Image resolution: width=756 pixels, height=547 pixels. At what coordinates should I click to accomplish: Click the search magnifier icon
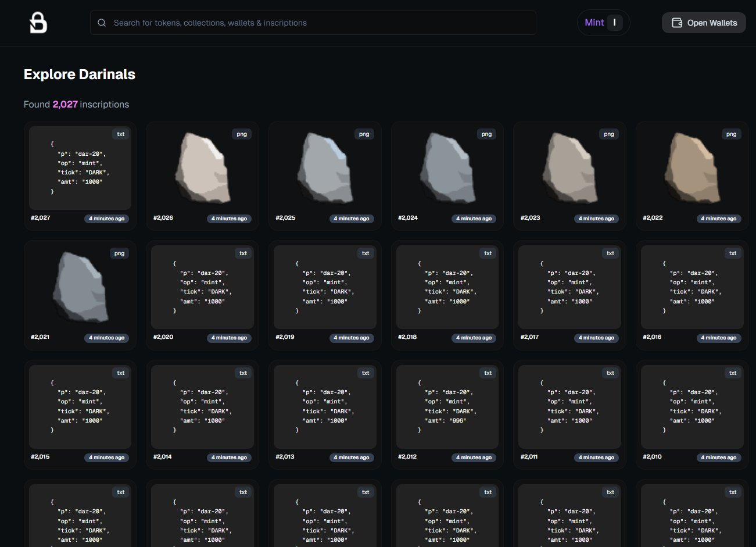point(102,23)
